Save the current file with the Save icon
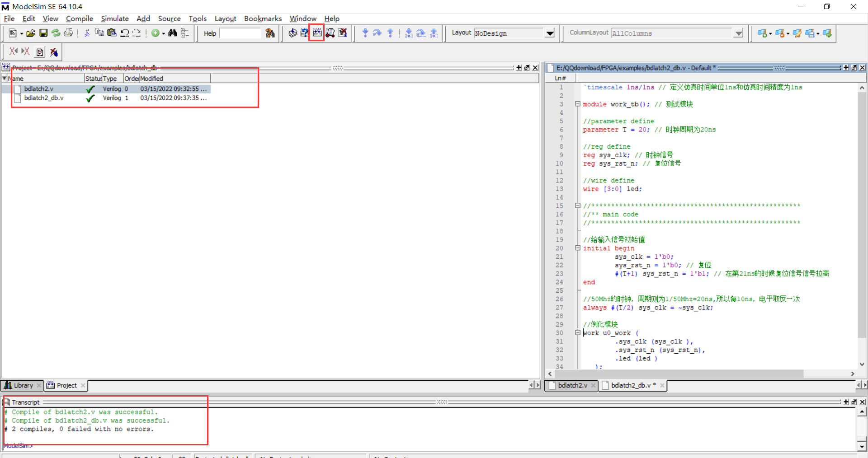The image size is (868, 458). [43, 33]
